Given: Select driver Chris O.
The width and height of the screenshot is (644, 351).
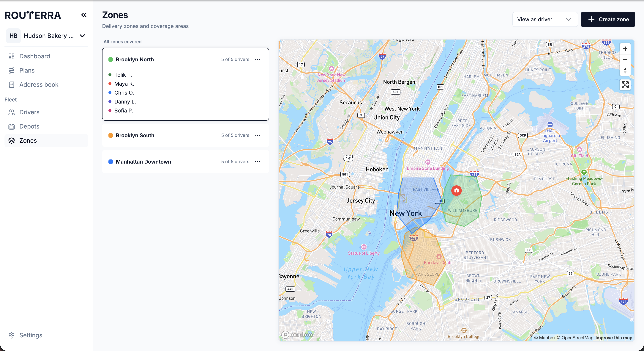Looking at the screenshot, I should coord(121,93).
